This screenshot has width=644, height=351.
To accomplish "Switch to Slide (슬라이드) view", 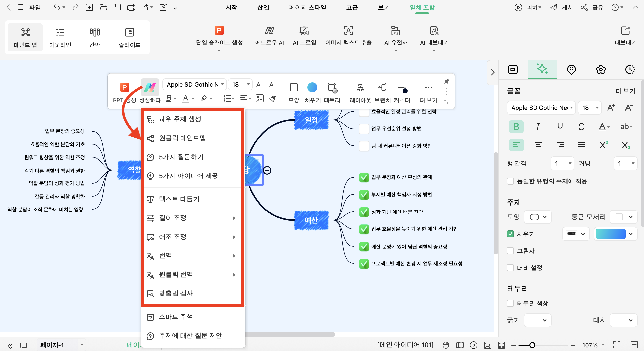I will [129, 37].
